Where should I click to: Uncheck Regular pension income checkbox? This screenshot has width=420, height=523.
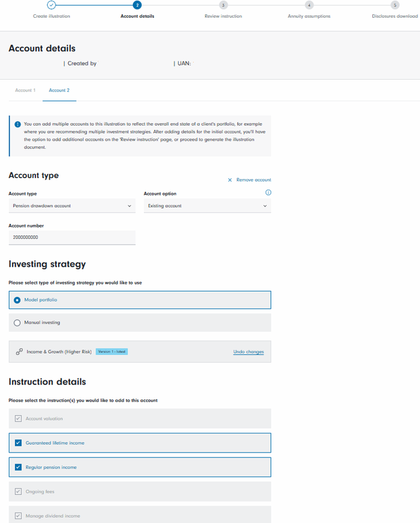click(18, 467)
